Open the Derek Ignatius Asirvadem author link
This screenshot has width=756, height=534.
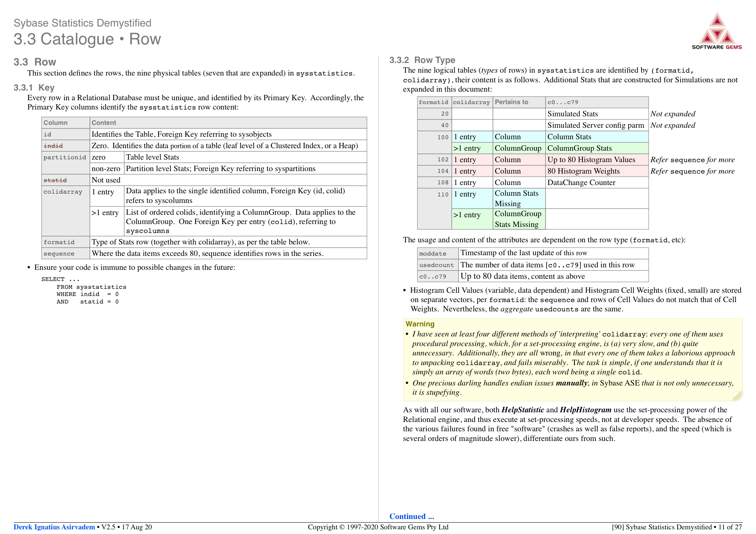54,527
